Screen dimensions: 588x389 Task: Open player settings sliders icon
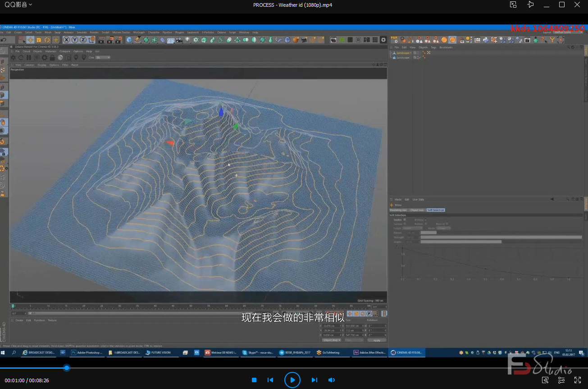click(561, 380)
